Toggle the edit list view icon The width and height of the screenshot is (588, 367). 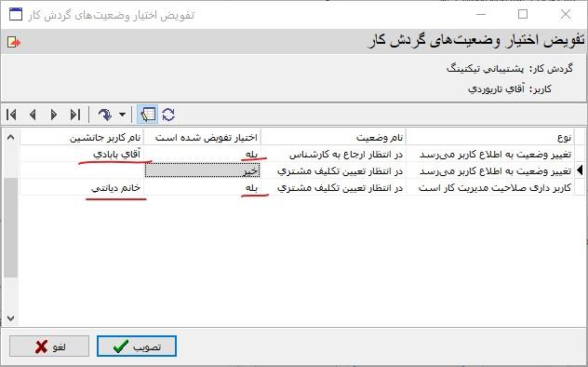click(x=148, y=115)
